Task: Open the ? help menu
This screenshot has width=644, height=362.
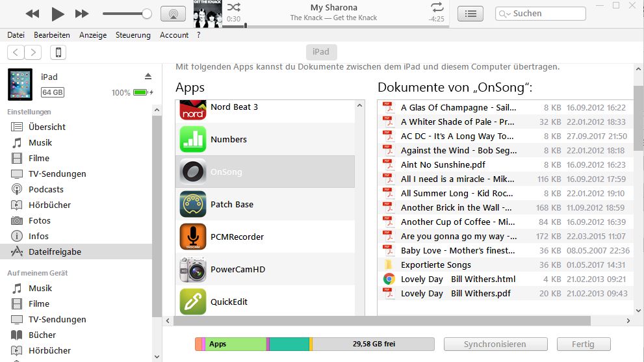Action: (199, 35)
